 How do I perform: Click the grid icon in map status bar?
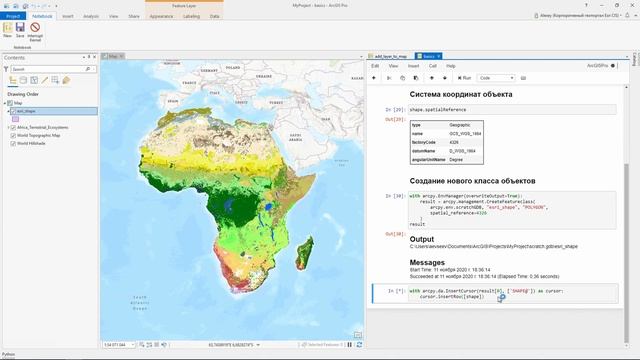coord(157,345)
